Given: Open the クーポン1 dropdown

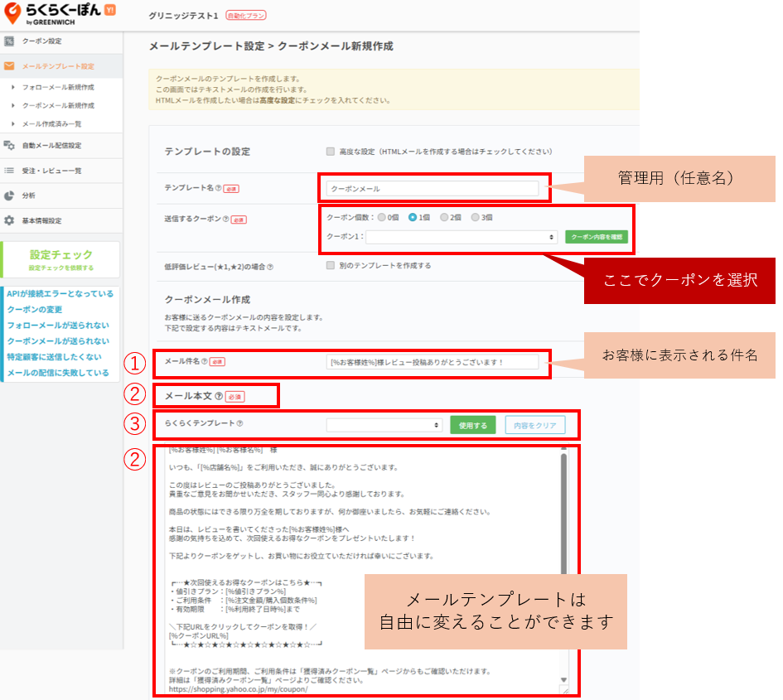Looking at the screenshot, I should (x=461, y=237).
